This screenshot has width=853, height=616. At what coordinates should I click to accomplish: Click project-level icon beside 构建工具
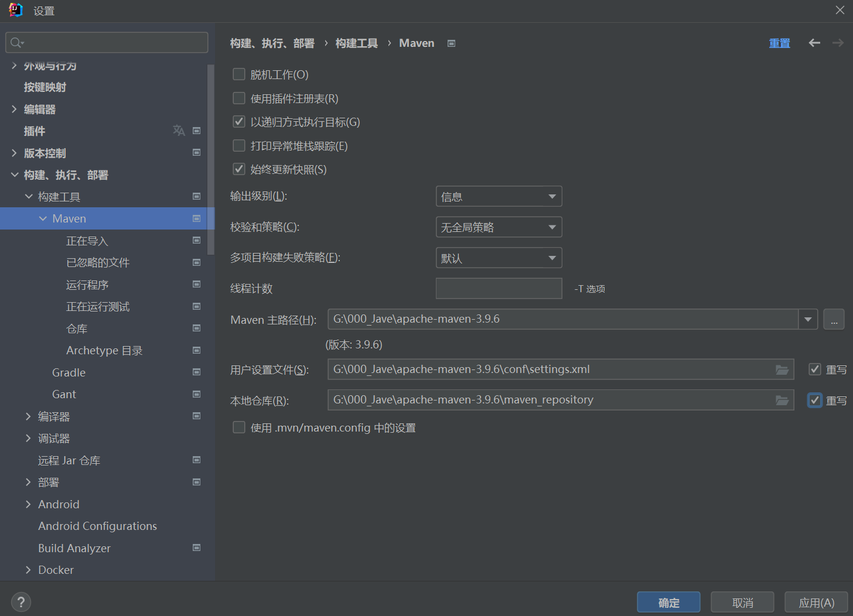click(x=197, y=196)
